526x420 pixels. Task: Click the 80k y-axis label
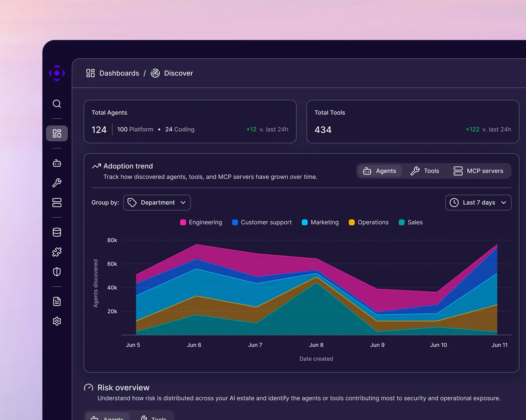(x=112, y=240)
